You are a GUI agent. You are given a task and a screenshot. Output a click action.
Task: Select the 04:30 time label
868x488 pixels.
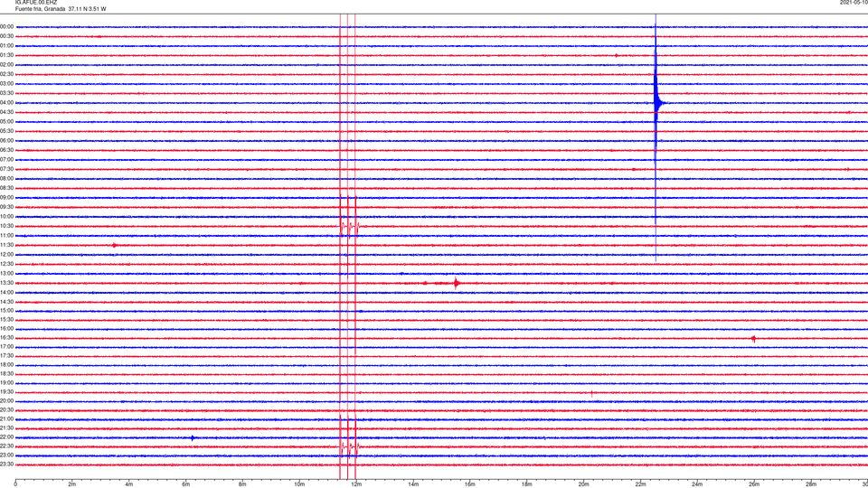click(7, 112)
